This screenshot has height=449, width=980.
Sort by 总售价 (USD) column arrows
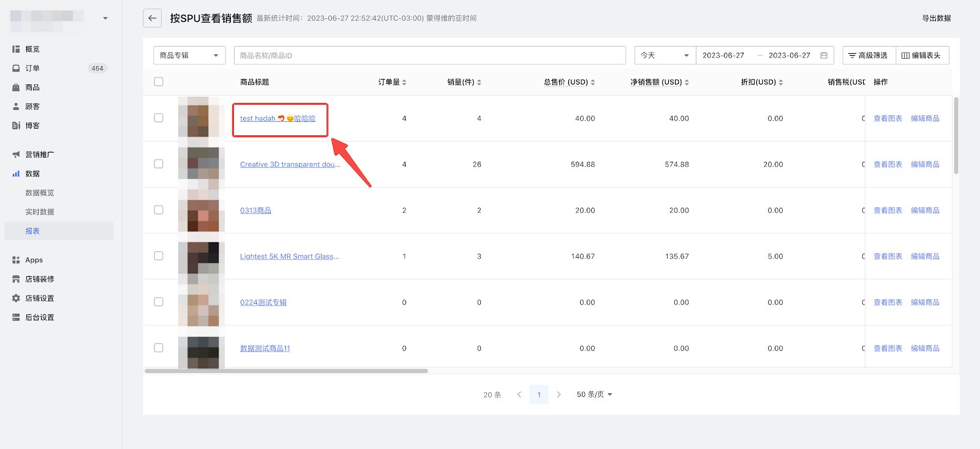[593, 82]
